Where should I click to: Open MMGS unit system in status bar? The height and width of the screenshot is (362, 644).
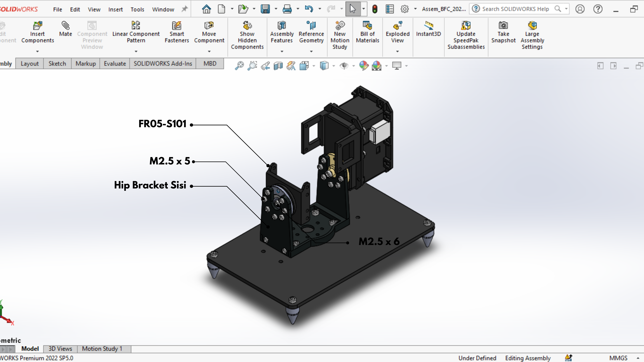[x=618, y=358]
